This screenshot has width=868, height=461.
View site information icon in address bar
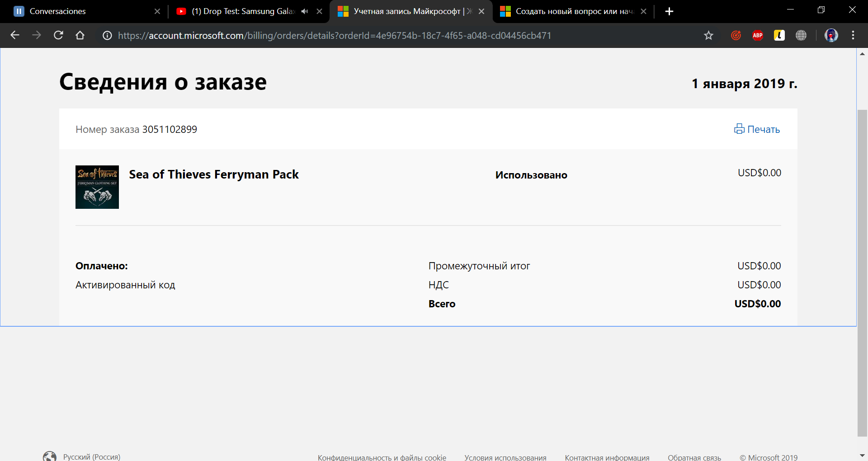(x=107, y=35)
